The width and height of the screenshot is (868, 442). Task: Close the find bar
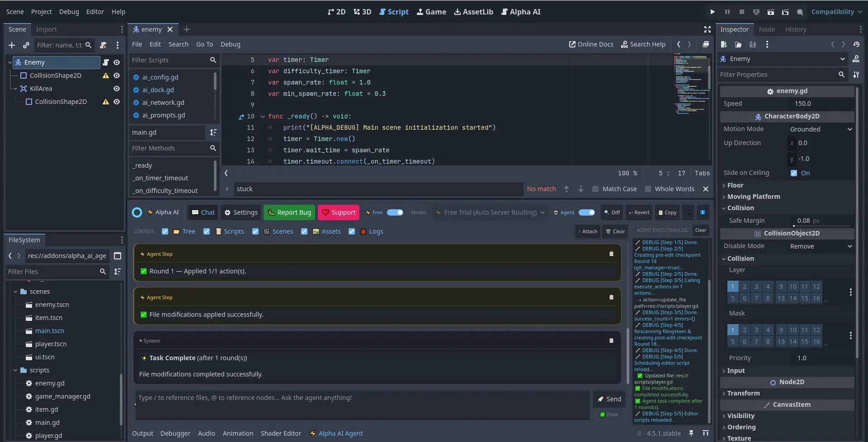pyautogui.click(x=706, y=189)
